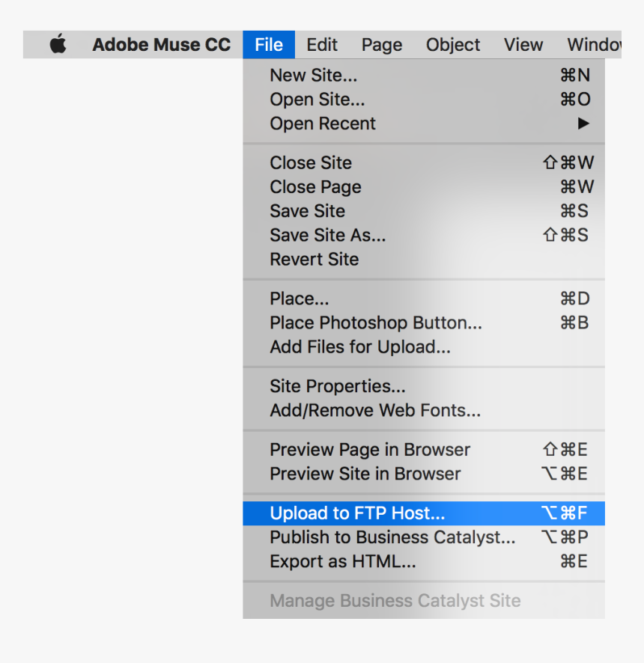The height and width of the screenshot is (663, 644).
Task: Click Upload to FTP Host... entry
Action: click(357, 513)
